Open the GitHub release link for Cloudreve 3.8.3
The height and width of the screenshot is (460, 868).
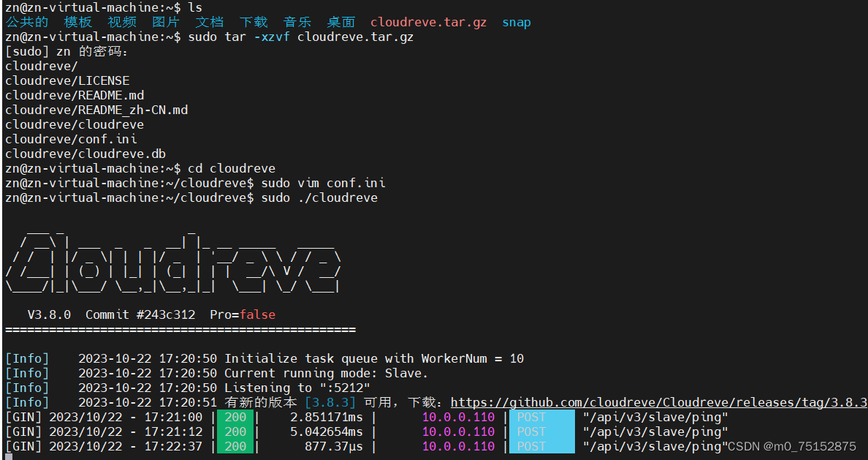point(659,401)
